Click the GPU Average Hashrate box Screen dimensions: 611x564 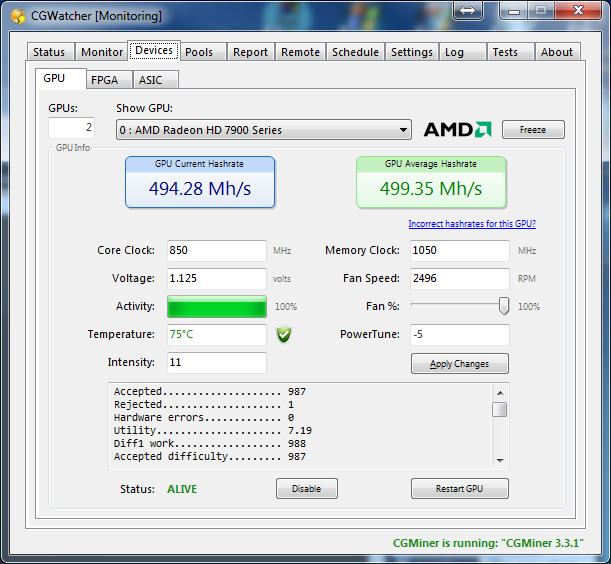[x=431, y=182]
